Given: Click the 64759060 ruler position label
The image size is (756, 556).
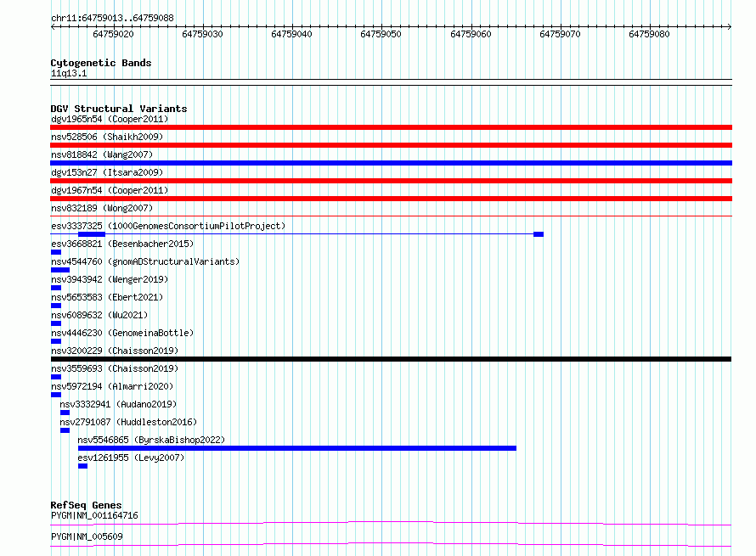Looking at the screenshot, I should pos(471,34).
